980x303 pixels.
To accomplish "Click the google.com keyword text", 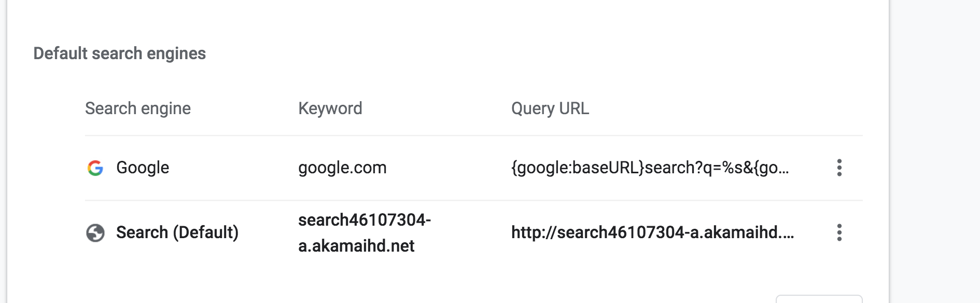I will click(x=342, y=168).
